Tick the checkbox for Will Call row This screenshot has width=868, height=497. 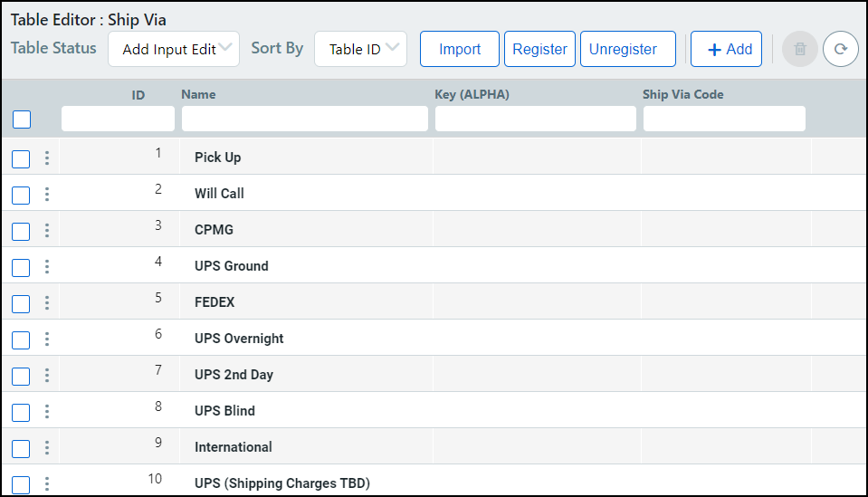pyautogui.click(x=22, y=196)
